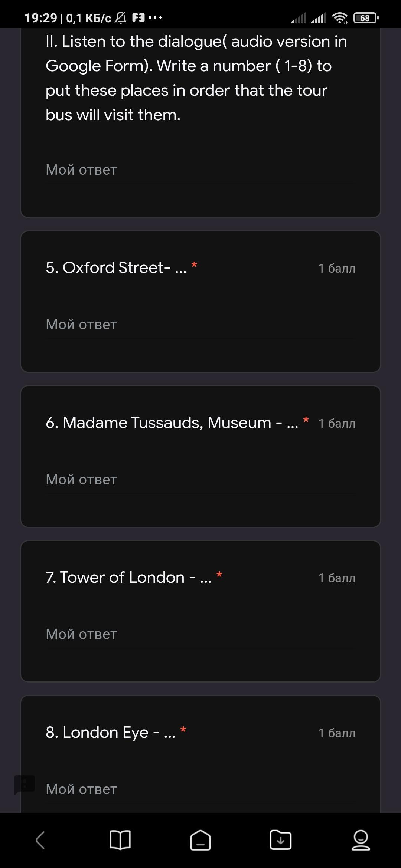Focus the Madame Tussauds answer field
The height and width of the screenshot is (868, 401).
200,480
